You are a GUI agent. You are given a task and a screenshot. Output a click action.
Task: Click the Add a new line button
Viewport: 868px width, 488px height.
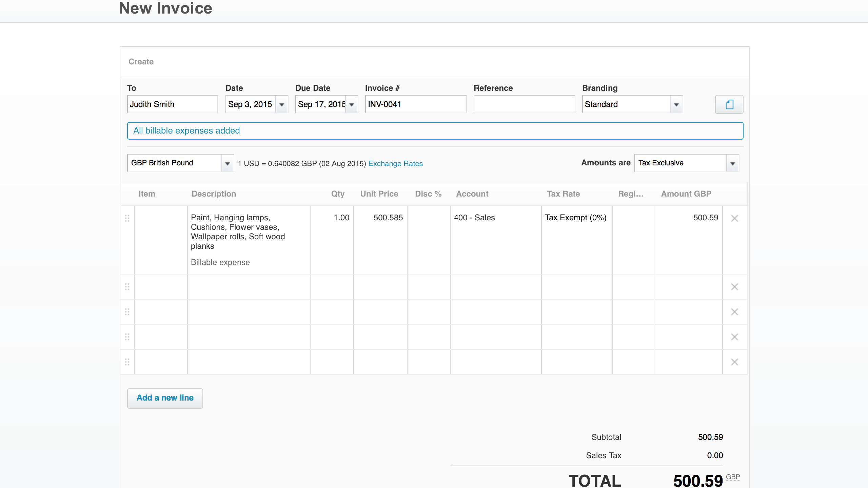click(164, 398)
